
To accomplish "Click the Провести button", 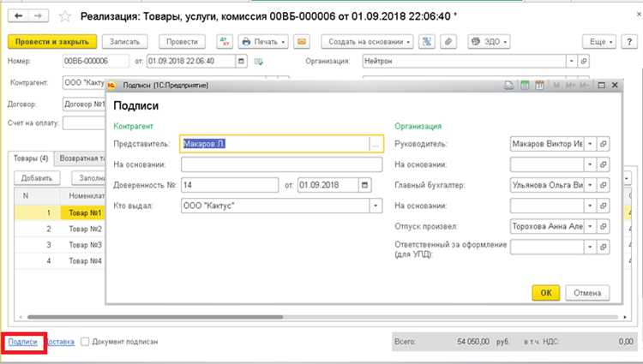I will coord(182,42).
